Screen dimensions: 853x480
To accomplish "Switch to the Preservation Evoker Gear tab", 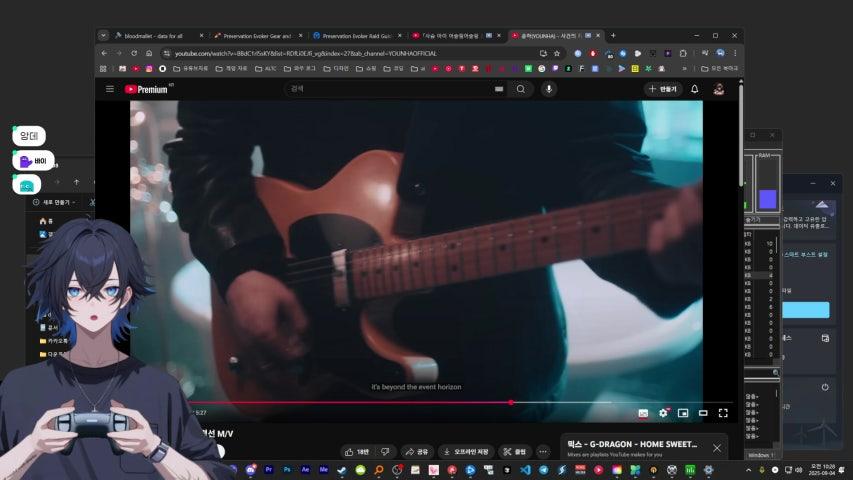I will tap(257, 36).
